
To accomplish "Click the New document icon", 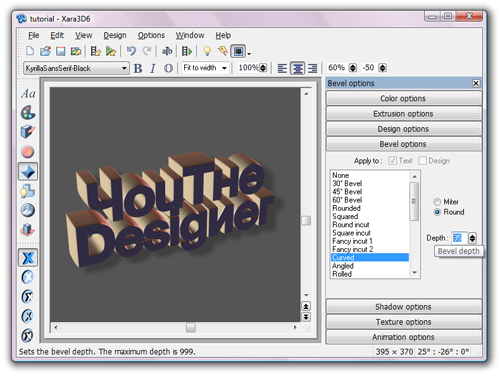I will pos(30,51).
